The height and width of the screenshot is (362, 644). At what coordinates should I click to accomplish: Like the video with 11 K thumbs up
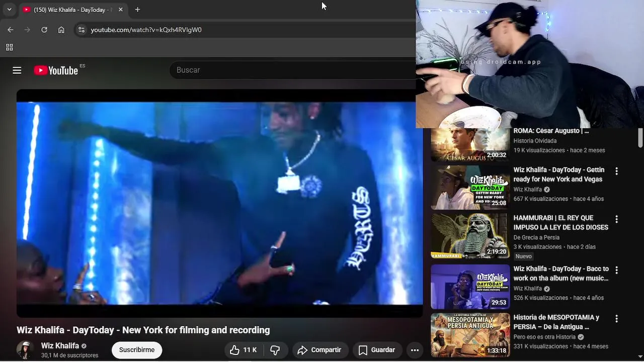[243, 350]
